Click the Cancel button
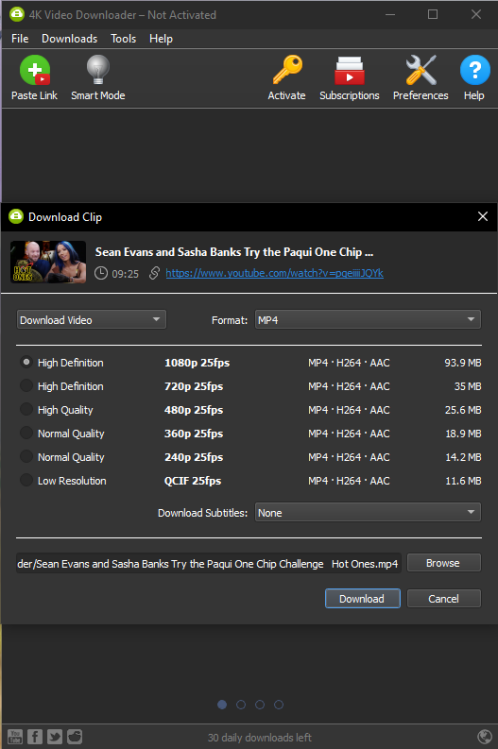Screen dimensions: 498x749 tap(444, 599)
